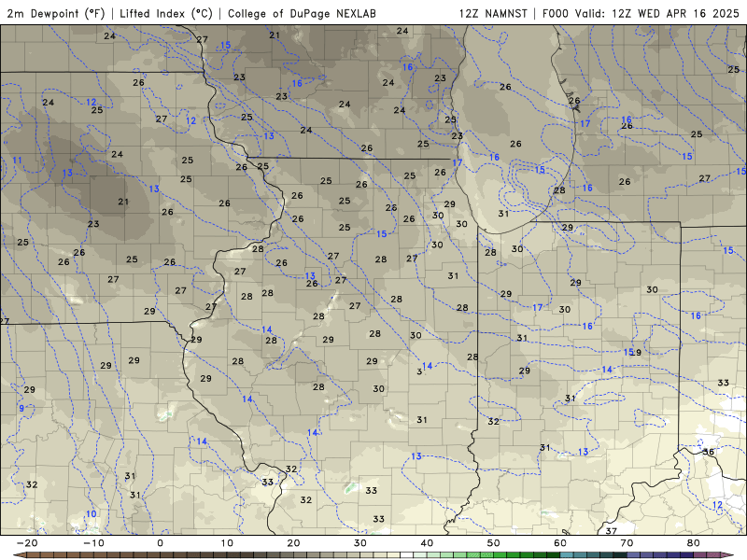Click the dewpoint value "37" on the map
Viewport: 747px width, 560px height.
click(612, 530)
